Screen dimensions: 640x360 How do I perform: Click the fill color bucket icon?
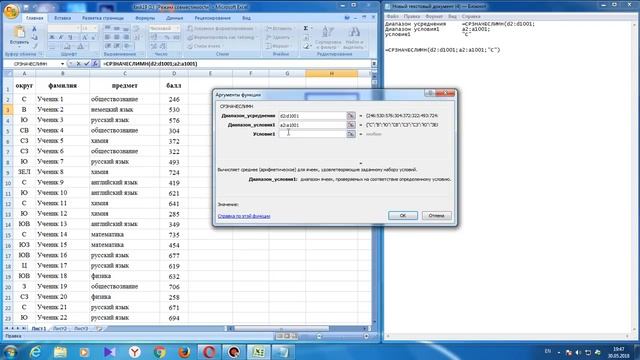67,46
